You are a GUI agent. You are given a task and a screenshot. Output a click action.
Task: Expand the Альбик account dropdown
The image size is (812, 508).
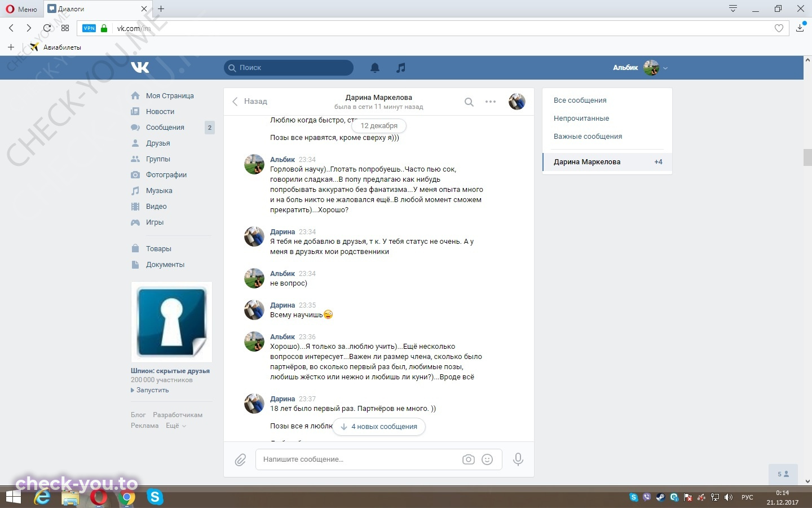click(x=665, y=68)
